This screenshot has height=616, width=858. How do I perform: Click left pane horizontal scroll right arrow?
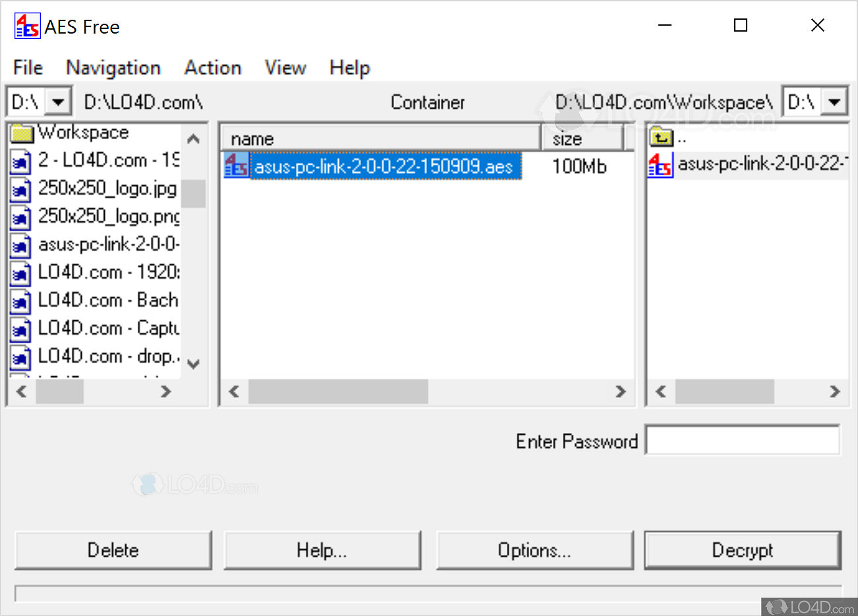click(165, 391)
